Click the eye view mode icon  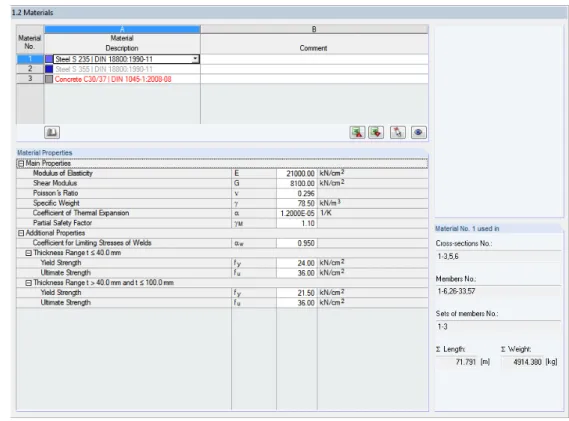[418, 132]
